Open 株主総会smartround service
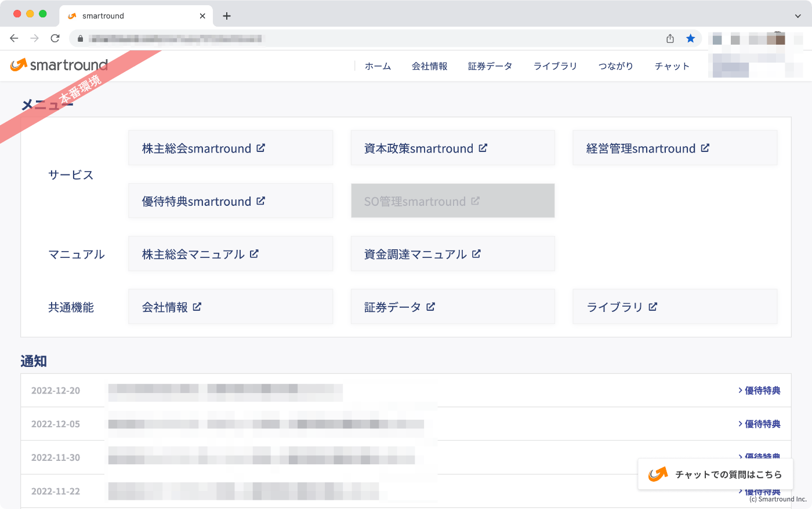This screenshot has width=812, height=509. (x=231, y=148)
